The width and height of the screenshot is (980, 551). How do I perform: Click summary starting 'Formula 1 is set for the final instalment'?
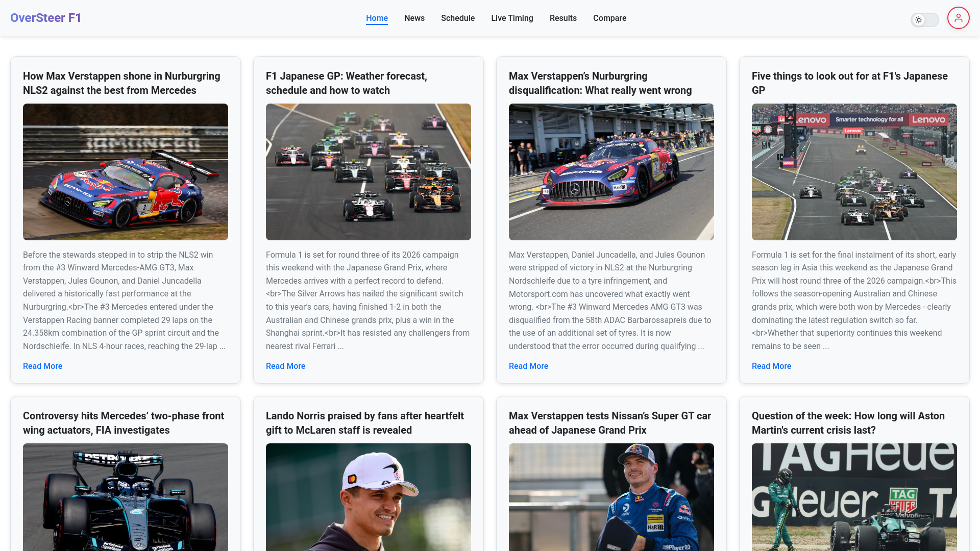(854, 300)
